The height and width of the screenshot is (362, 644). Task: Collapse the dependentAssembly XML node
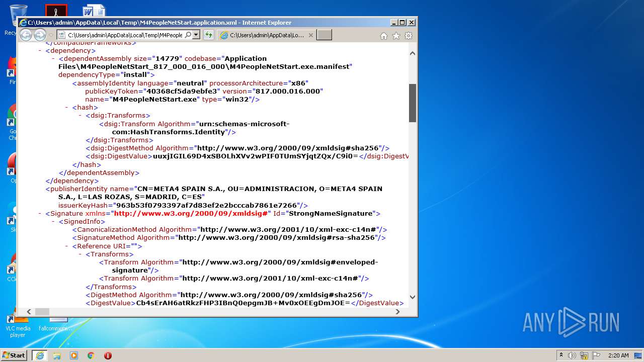click(53, 58)
